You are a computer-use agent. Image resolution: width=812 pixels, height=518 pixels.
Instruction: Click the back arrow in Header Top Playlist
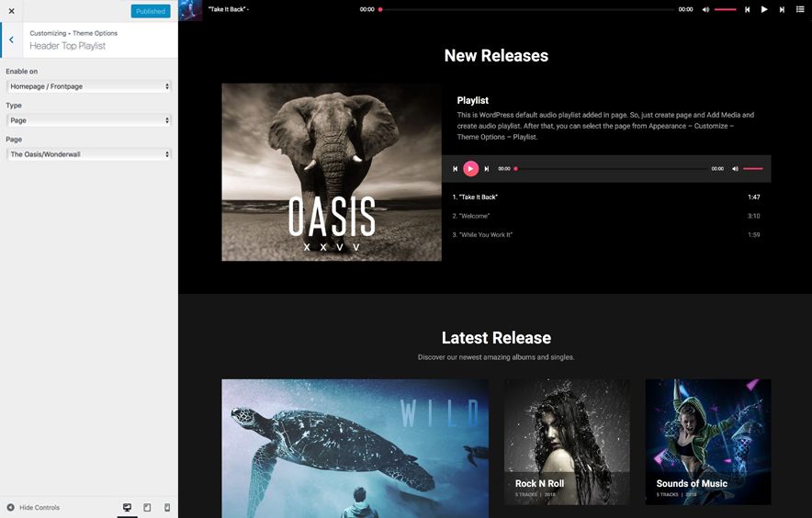11,39
